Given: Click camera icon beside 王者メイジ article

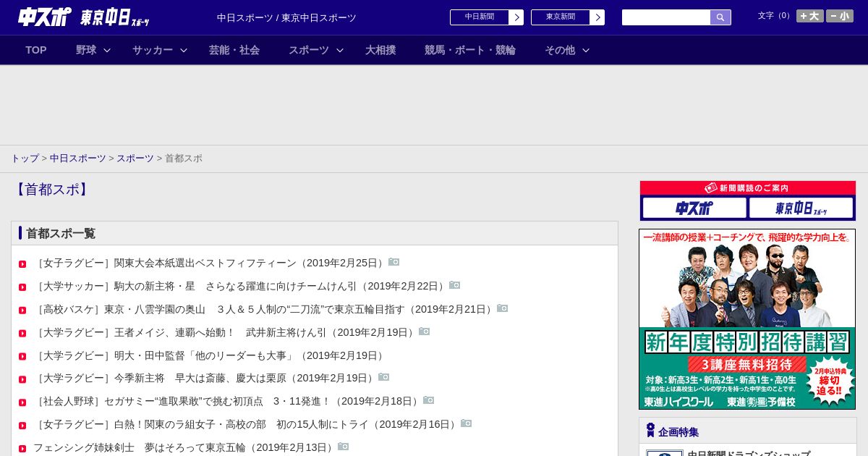Looking at the screenshot, I should pyautogui.click(x=425, y=332).
